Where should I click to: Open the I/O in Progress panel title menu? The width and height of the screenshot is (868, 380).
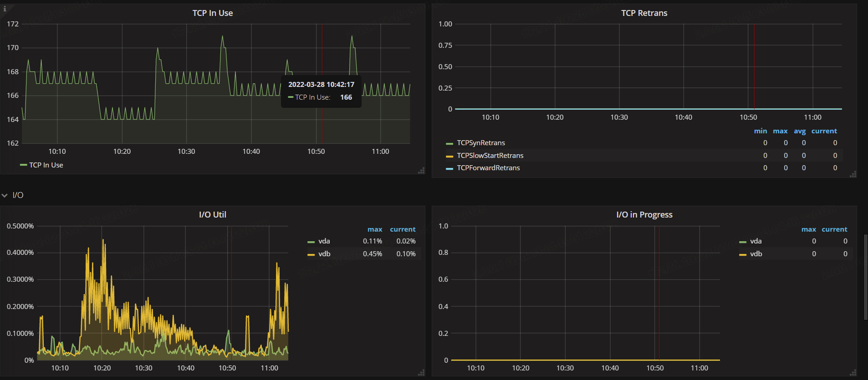point(644,215)
